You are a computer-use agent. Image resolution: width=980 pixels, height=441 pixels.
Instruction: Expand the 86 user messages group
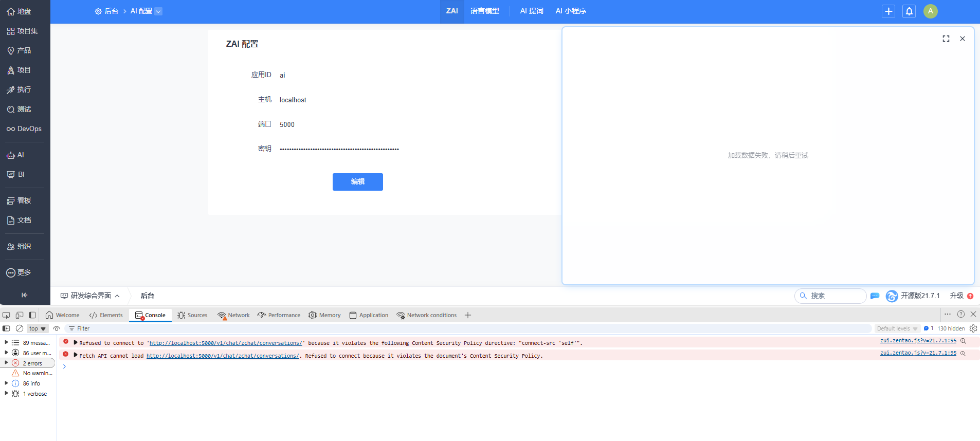6,353
